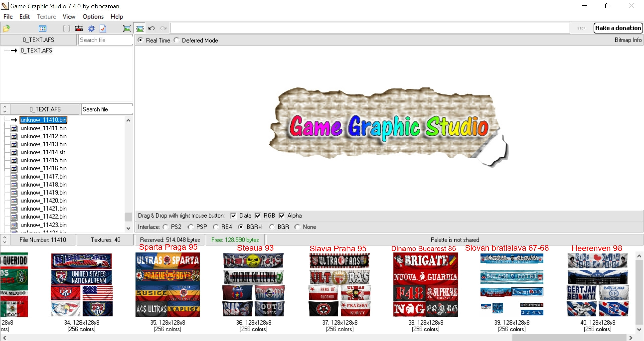
Task: Toggle the Data checkbox
Action: pos(233,216)
